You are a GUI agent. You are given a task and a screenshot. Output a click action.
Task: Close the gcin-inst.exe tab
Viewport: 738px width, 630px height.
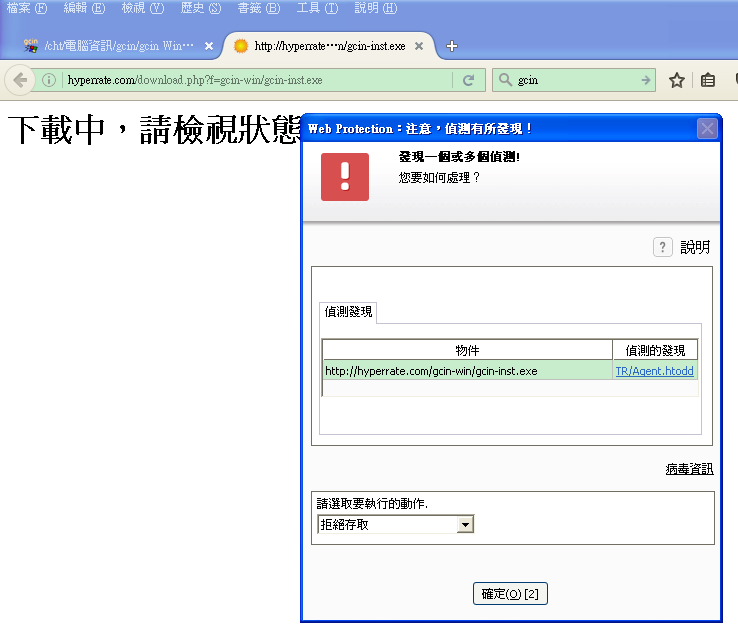click(419, 46)
